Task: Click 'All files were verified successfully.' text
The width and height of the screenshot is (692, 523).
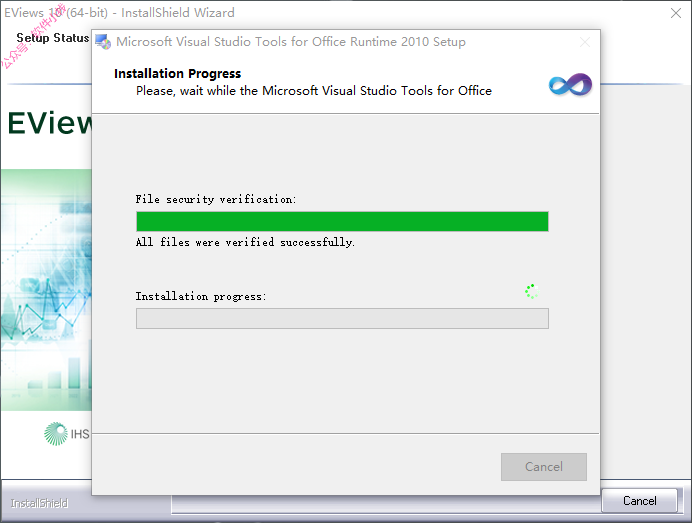Action: click(x=245, y=242)
